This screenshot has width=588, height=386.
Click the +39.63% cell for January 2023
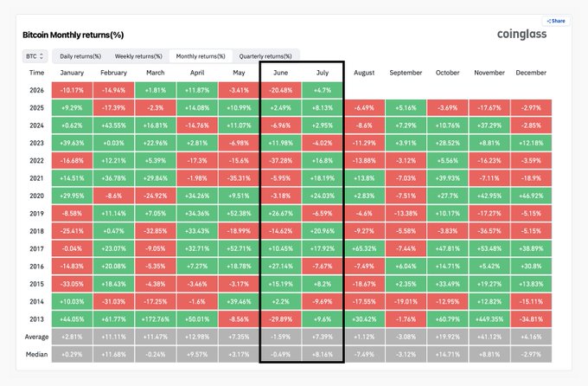click(x=72, y=143)
